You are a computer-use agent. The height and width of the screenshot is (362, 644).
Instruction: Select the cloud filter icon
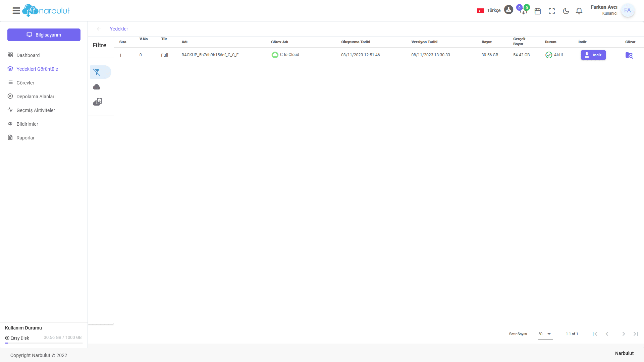coord(97,87)
